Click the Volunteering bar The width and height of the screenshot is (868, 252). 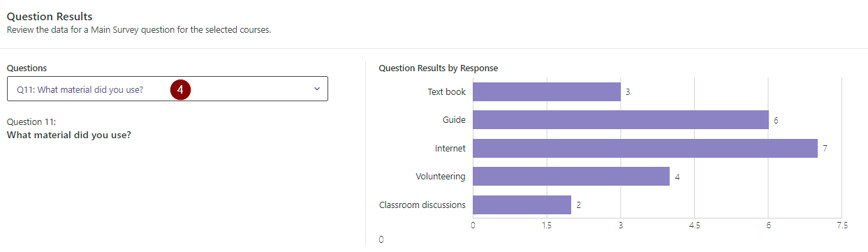[x=571, y=177]
